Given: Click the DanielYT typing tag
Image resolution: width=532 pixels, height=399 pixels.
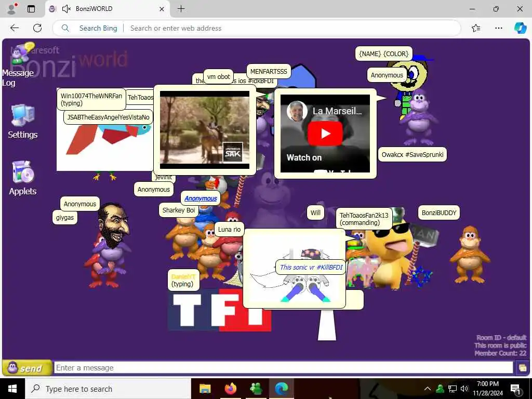Looking at the screenshot, I should [183, 280].
